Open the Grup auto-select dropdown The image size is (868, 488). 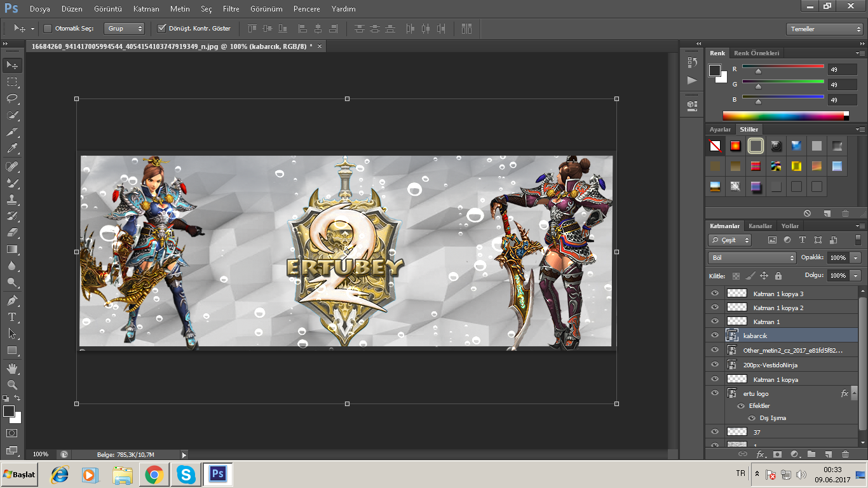coord(124,29)
